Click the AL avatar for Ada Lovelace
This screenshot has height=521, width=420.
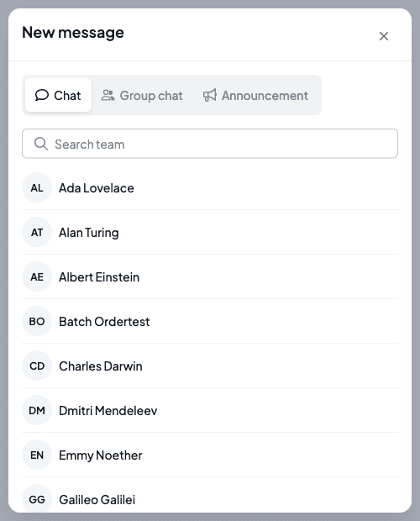coord(37,187)
